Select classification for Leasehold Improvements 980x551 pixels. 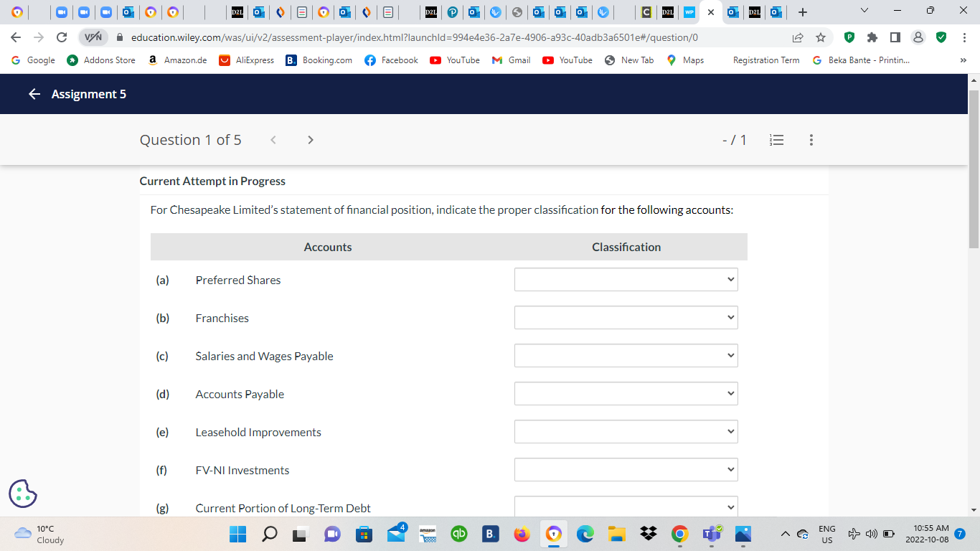coord(626,432)
